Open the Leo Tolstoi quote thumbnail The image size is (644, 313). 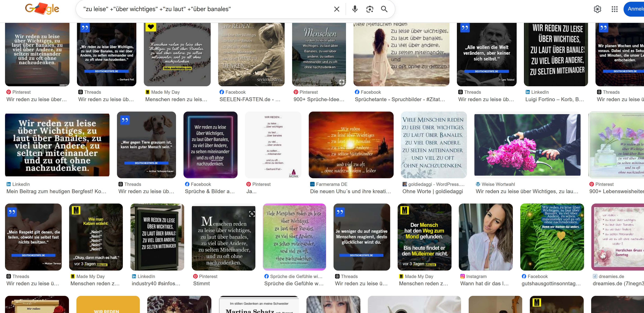[486, 55]
